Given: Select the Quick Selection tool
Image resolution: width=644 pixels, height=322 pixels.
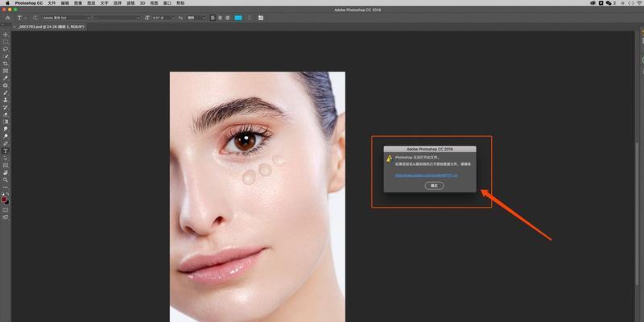Looking at the screenshot, I should tap(6, 56).
